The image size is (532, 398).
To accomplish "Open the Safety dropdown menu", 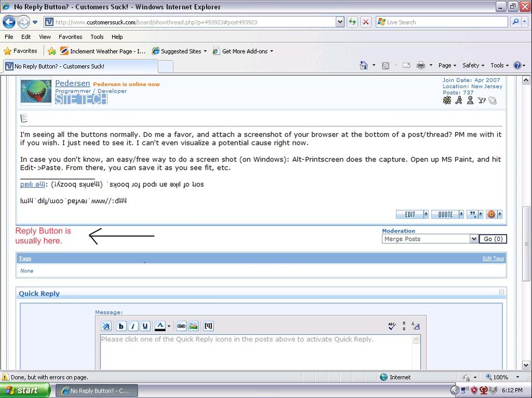I will [473, 65].
